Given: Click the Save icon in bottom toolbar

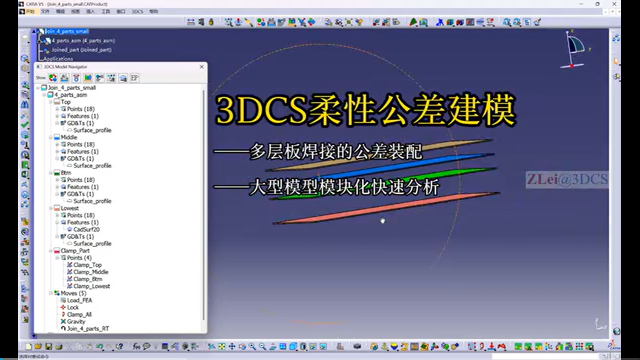Looking at the screenshot, I should [x=49, y=347].
